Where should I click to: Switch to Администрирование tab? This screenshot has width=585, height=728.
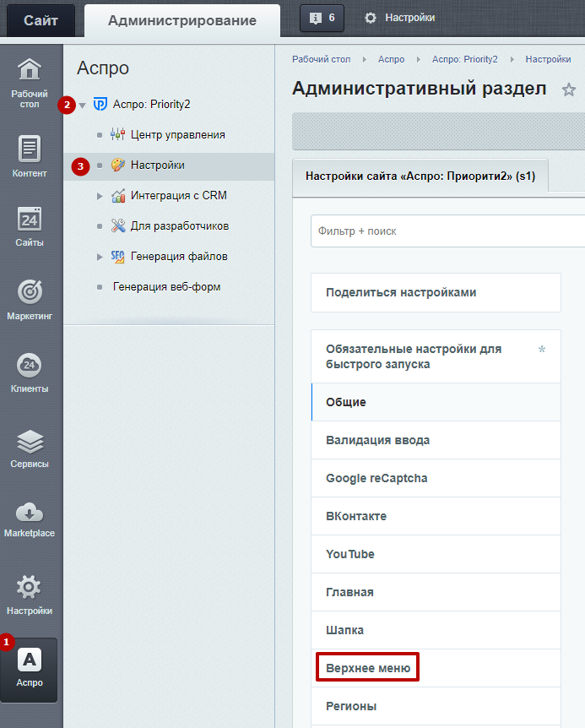[x=181, y=20]
